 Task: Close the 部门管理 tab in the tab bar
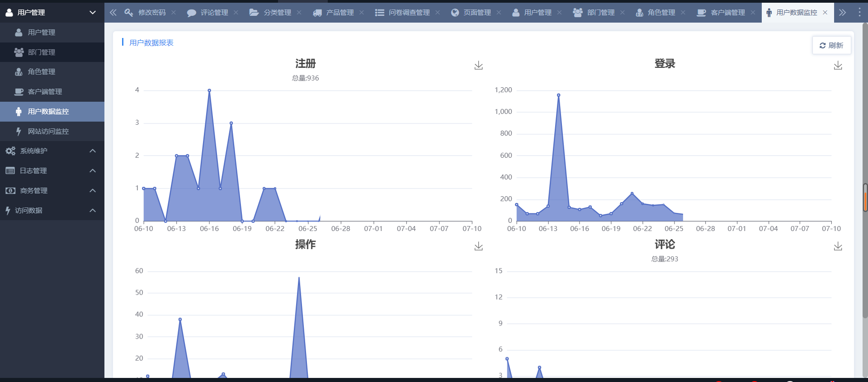pyautogui.click(x=623, y=13)
